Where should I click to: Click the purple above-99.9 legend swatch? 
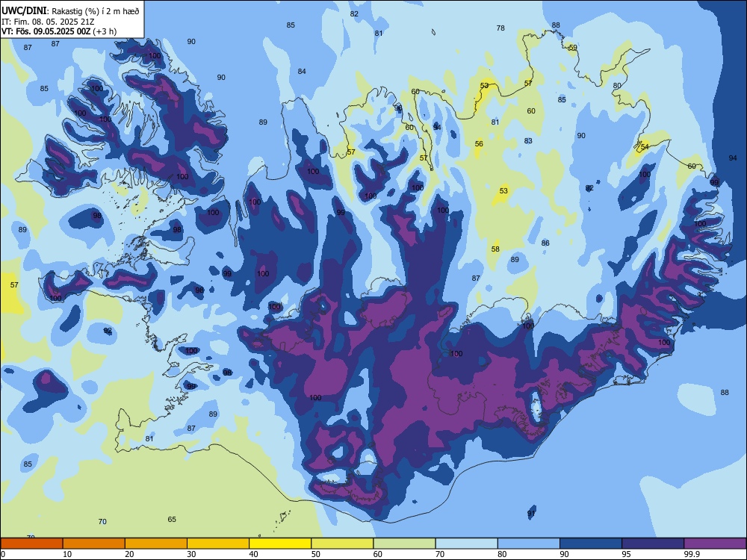coord(715,544)
